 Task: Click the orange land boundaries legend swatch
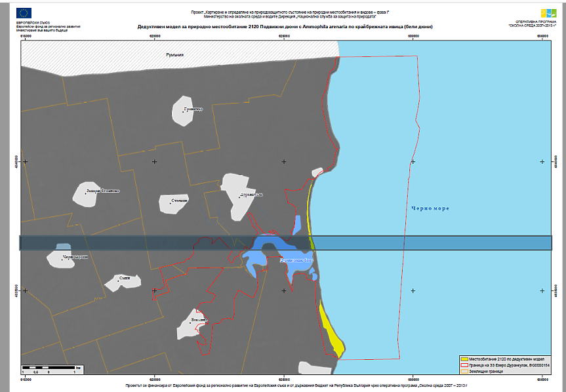click(464, 371)
